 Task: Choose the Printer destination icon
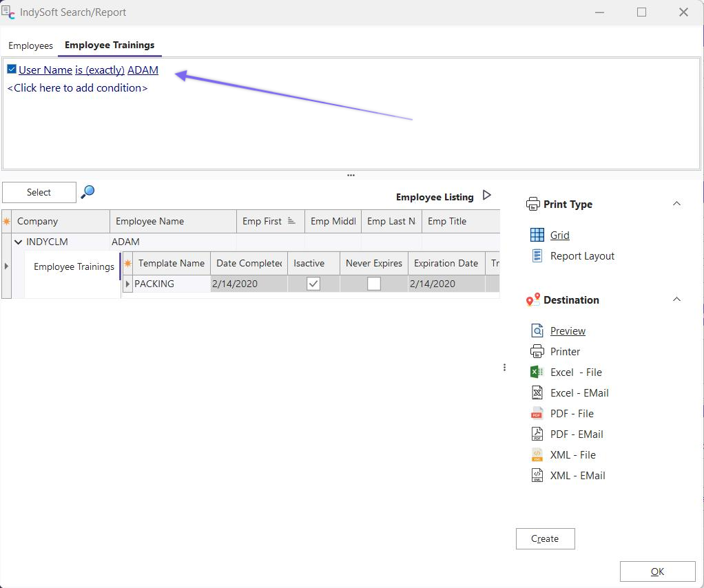click(x=537, y=351)
